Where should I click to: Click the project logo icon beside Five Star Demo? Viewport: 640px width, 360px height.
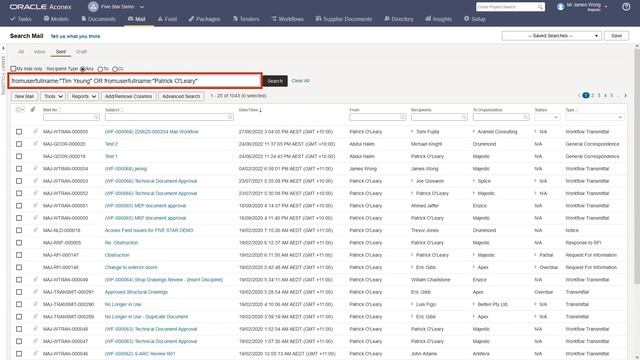pos(93,7)
